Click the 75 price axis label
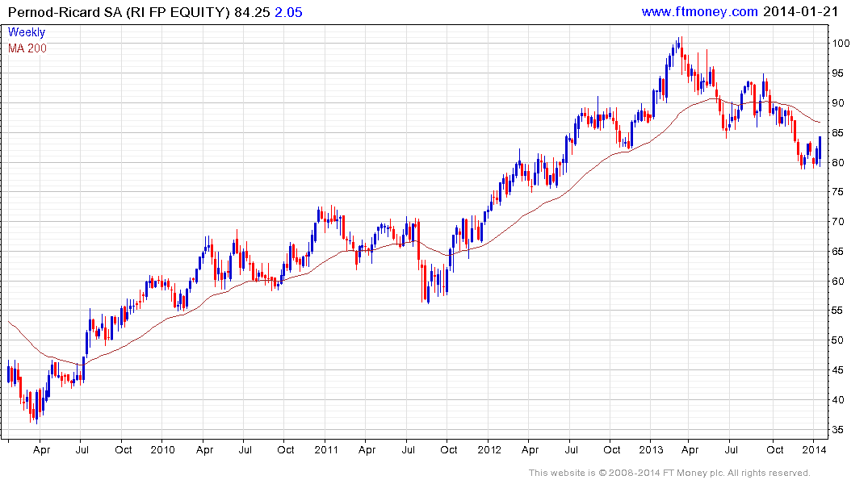The width and height of the screenshot is (868, 484). (x=838, y=192)
